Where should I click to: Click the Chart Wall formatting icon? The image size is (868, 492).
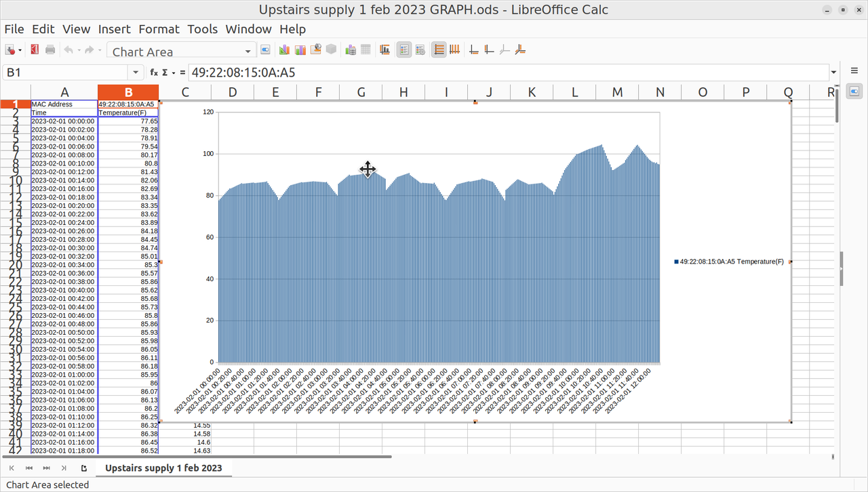click(x=315, y=49)
